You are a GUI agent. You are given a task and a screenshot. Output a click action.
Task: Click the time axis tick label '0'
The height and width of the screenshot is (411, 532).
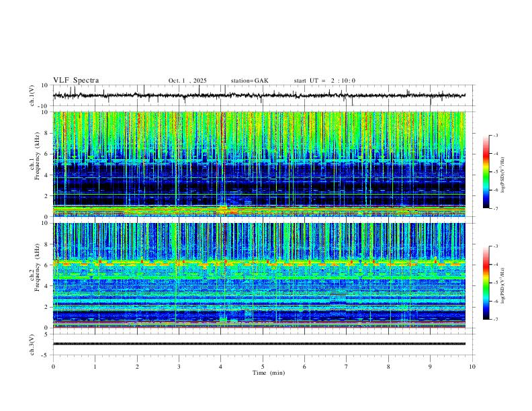coord(53,367)
